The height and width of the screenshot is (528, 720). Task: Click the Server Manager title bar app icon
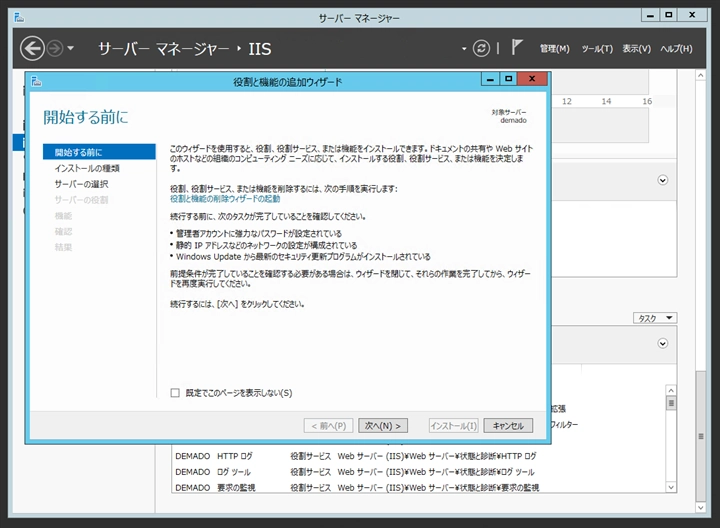pyautogui.click(x=19, y=18)
